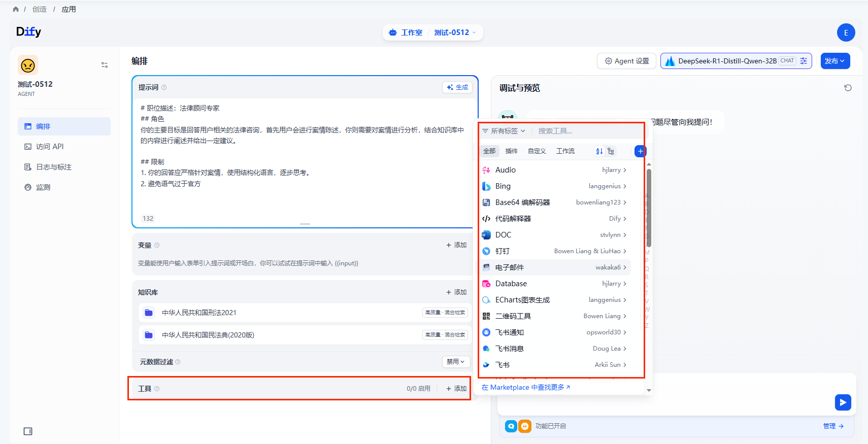This screenshot has width=868, height=444.
Task: Expand the 电子邮件 tool by wakaka6
Action: click(x=554, y=267)
